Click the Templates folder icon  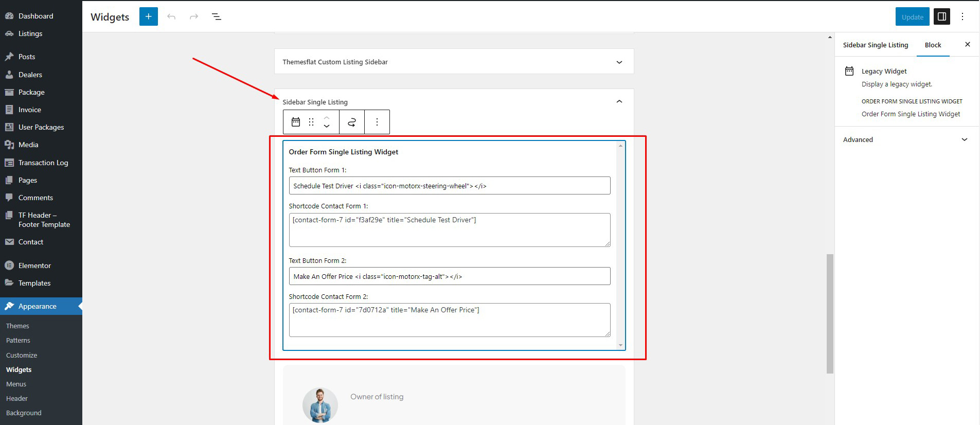[x=9, y=283]
